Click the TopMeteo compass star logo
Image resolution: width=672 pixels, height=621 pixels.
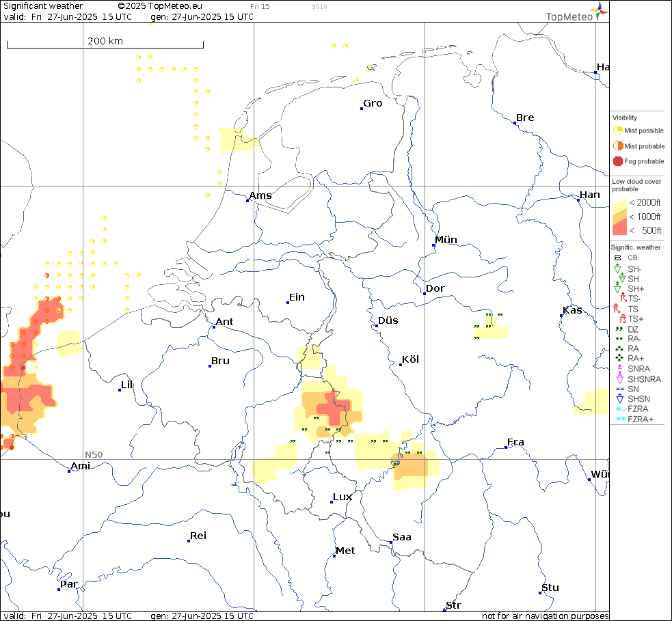click(599, 11)
